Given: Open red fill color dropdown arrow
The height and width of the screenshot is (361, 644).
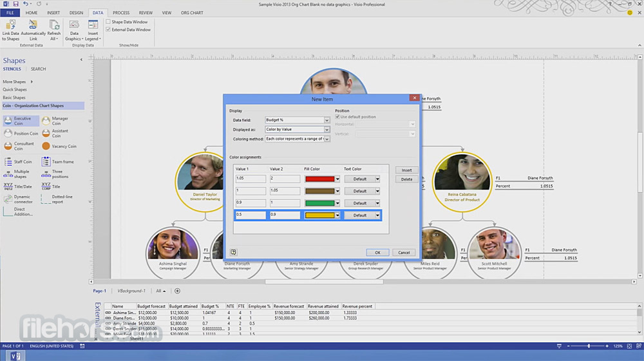Looking at the screenshot, I should 337,179.
